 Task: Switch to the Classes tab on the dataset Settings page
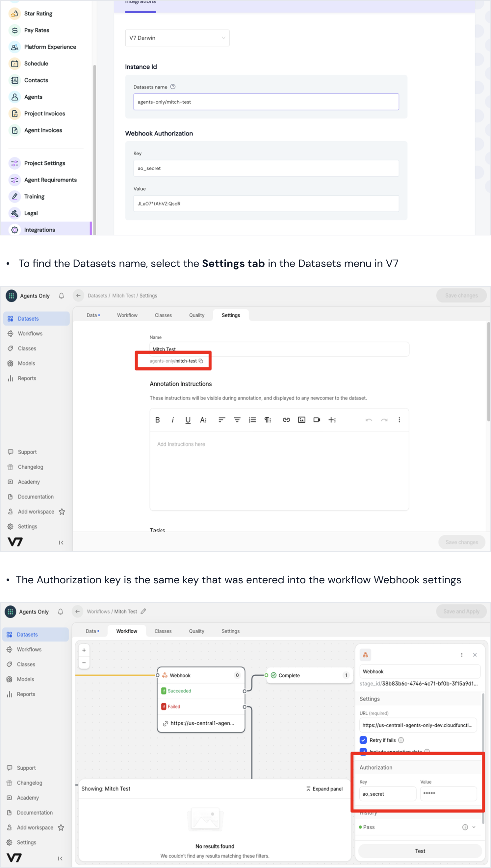pyautogui.click(x=163, y=315)
